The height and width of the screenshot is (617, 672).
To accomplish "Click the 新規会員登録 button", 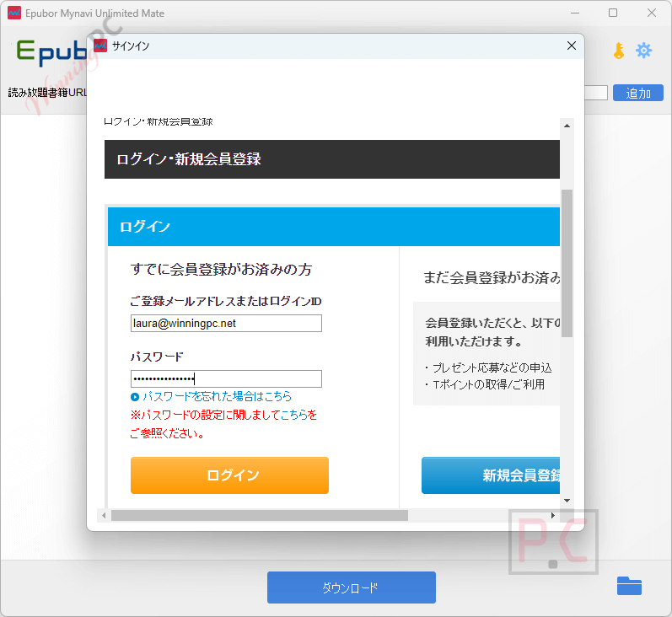I will click(x=491, y=475).
